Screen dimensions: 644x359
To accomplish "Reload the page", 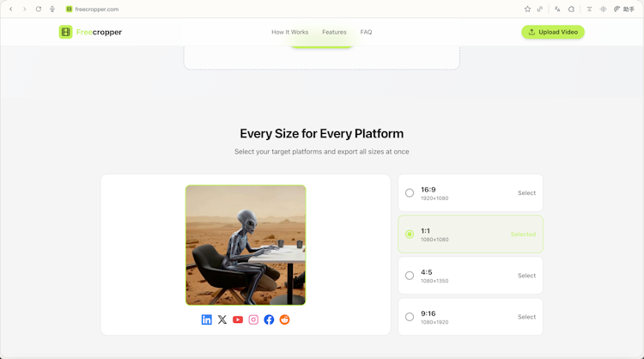I will [38, 9].
